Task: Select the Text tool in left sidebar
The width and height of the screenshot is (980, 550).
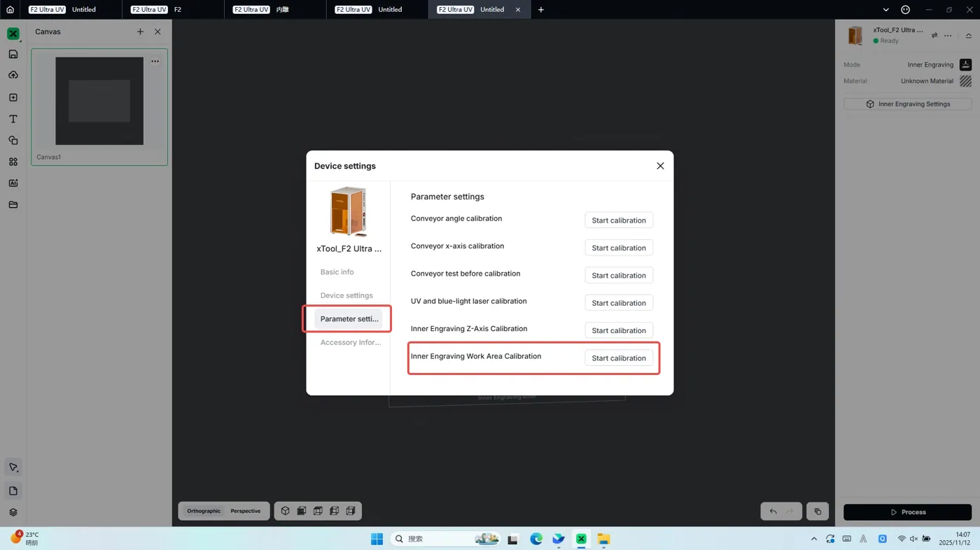Action: pos(13,119)
